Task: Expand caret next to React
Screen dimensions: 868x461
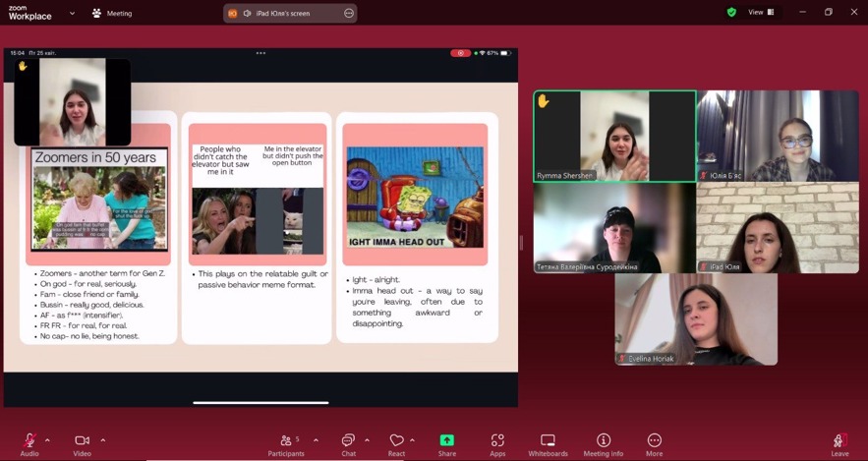Action: coord(412,440)
